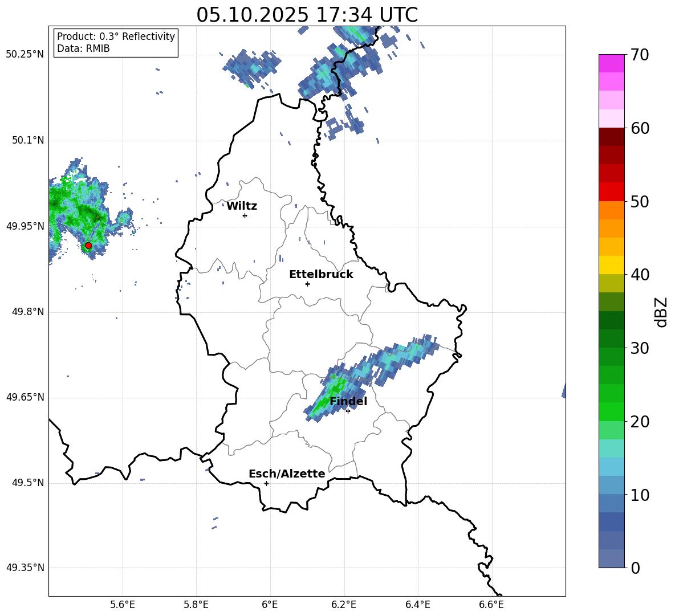
Task: Click the cross marker below Wiltz
Action: [245, 215]
